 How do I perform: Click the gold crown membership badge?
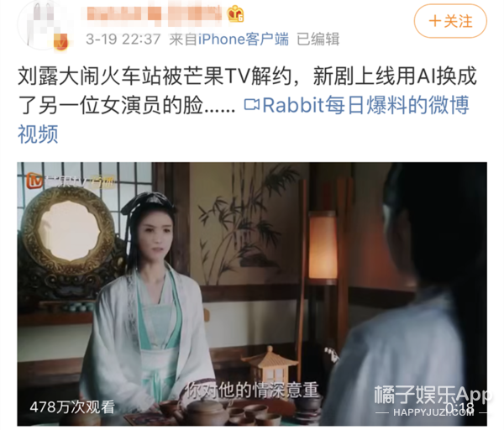(235, 13)
